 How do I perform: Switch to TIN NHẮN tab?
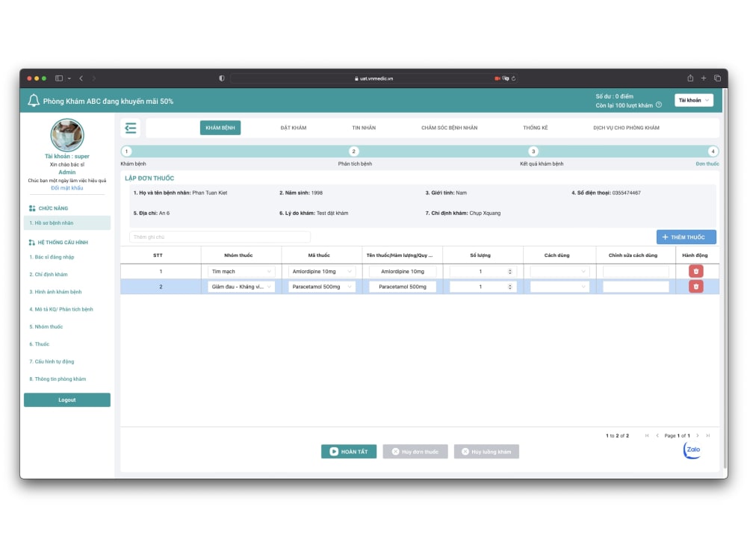pyautogui.click(x=364, y=128)
